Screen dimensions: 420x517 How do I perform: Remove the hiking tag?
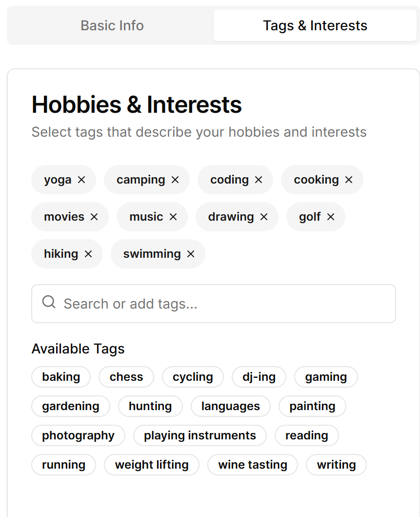tap(88, 254)
